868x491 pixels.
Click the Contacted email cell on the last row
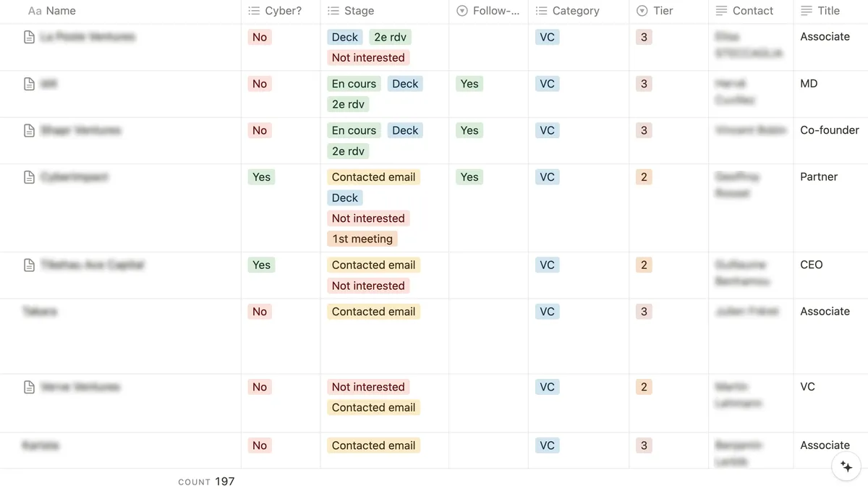[373, 445]
